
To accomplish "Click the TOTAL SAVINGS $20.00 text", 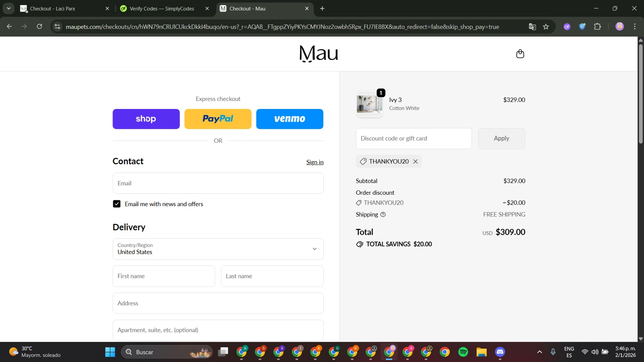I will click(x=399, y=244).
